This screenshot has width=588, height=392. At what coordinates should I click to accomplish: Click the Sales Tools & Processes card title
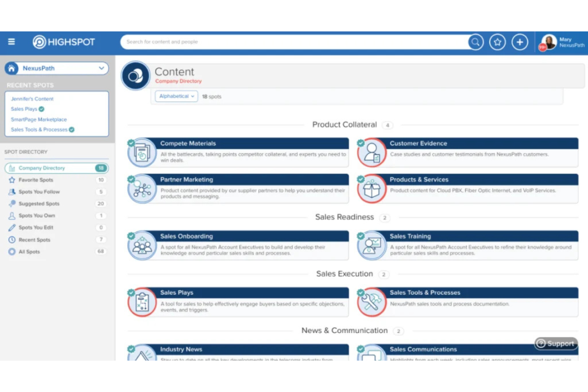point(425,293)
